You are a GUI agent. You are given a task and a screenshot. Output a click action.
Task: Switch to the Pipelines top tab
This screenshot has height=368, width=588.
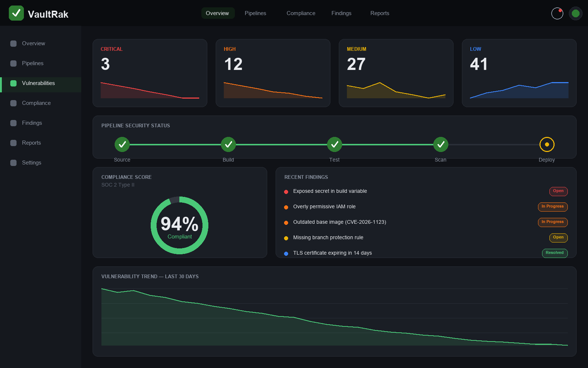[x=255, y=13]
